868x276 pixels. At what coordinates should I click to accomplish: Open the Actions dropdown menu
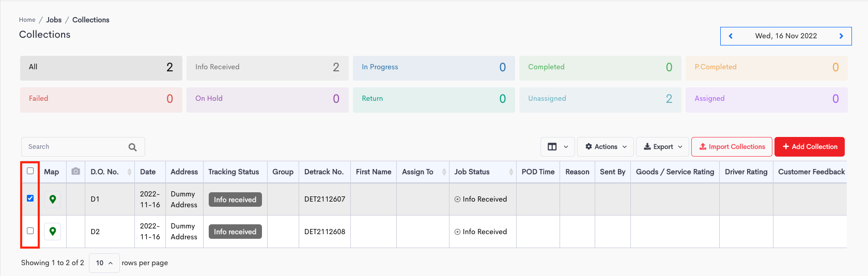606,147
